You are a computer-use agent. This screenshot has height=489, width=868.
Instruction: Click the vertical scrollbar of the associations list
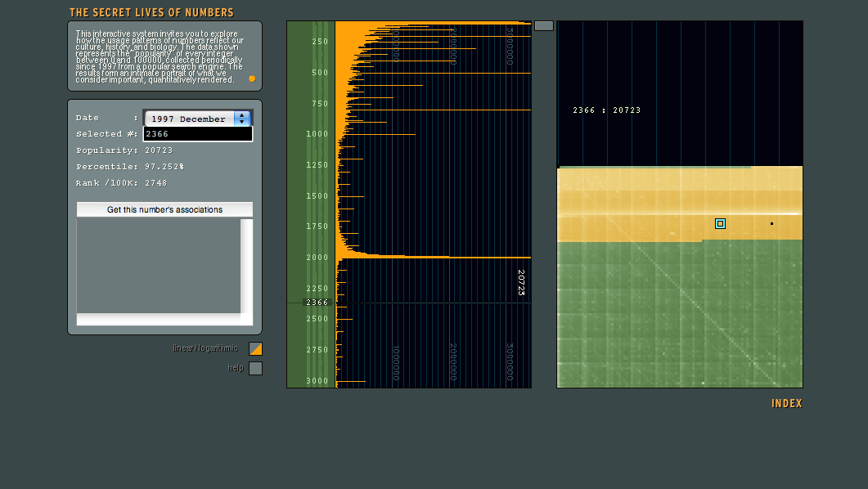246,266
